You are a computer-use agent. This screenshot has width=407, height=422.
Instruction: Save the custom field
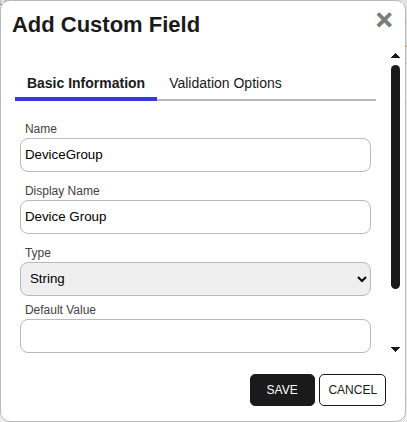(x=282, y=390)
